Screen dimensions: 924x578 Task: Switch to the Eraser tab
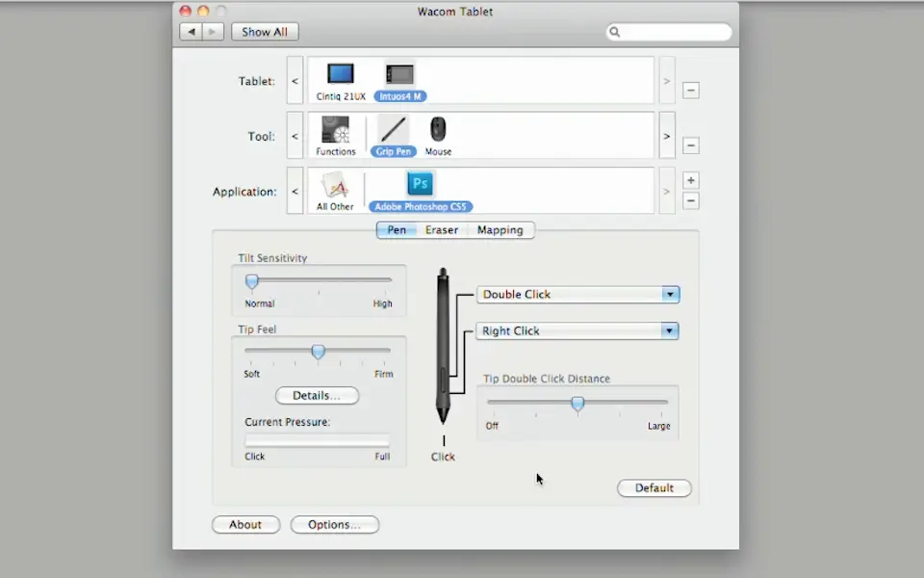[442, 230]
